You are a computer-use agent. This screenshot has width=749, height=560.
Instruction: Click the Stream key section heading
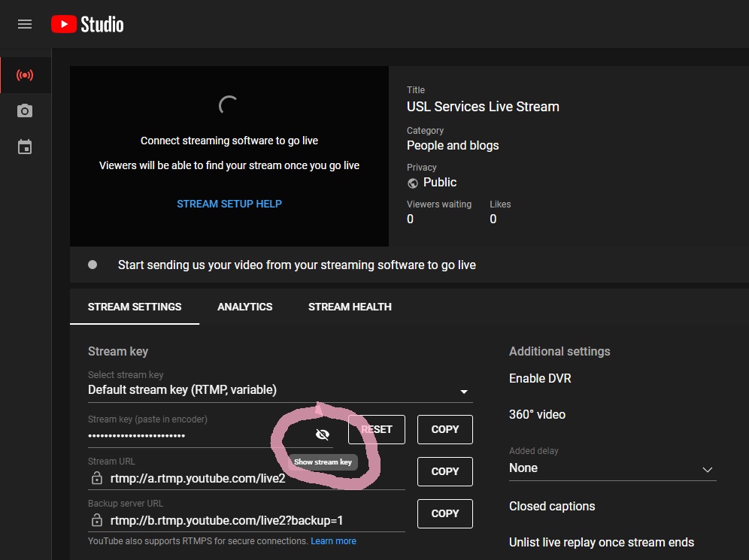pyautogui.click(x=118, y=351)
